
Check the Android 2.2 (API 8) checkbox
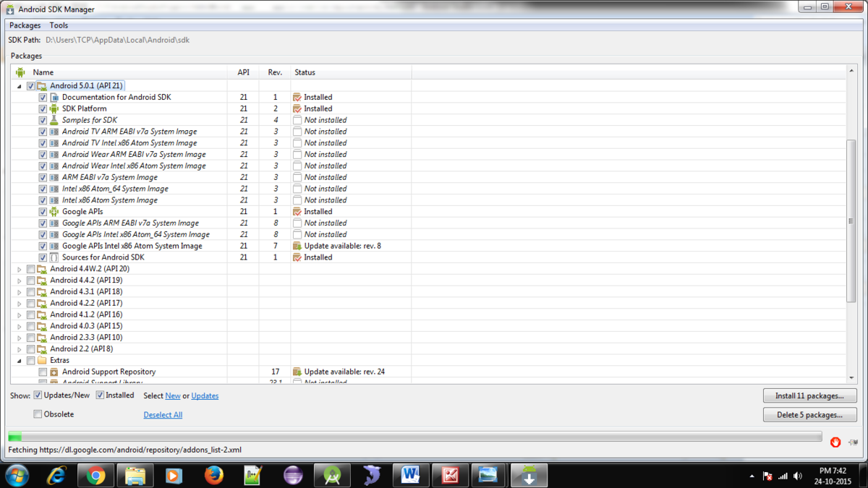[30, 349]
